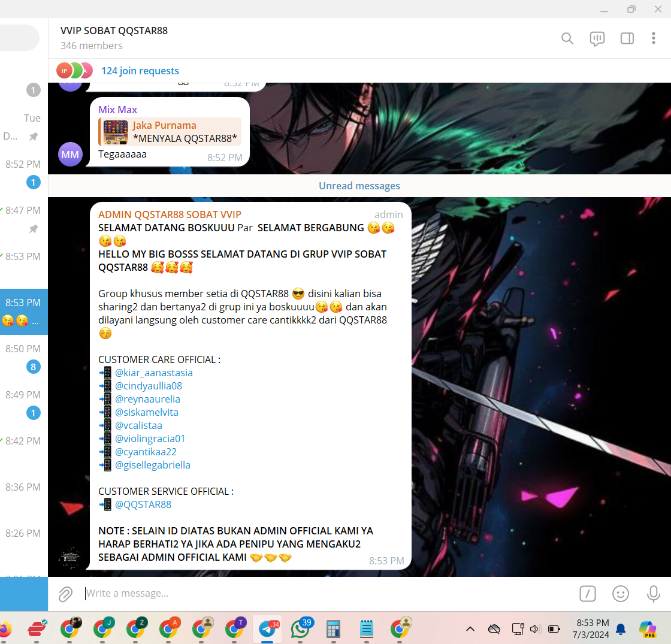Open the Mix Max sender name
The height and width of the screenshot is (644, 671).
pyautogui.click(x=117, y=110)
